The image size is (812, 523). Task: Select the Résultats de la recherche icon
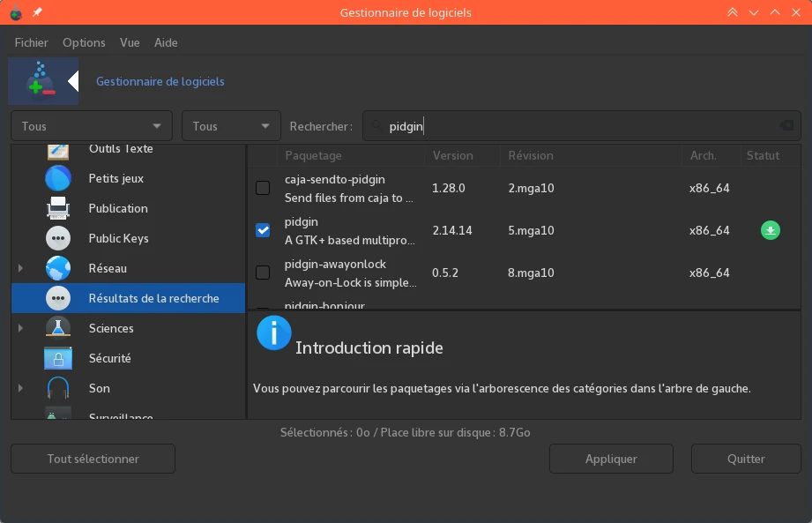(58, 299)
